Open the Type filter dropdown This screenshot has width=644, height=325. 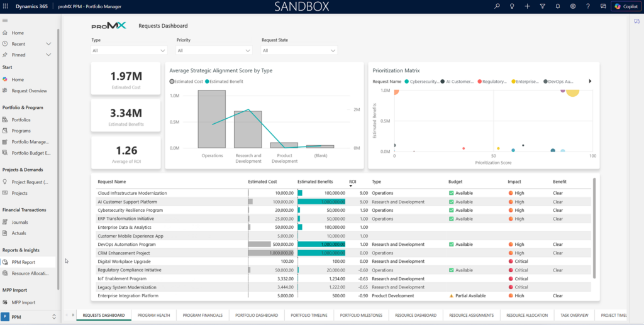coord(128,50)
